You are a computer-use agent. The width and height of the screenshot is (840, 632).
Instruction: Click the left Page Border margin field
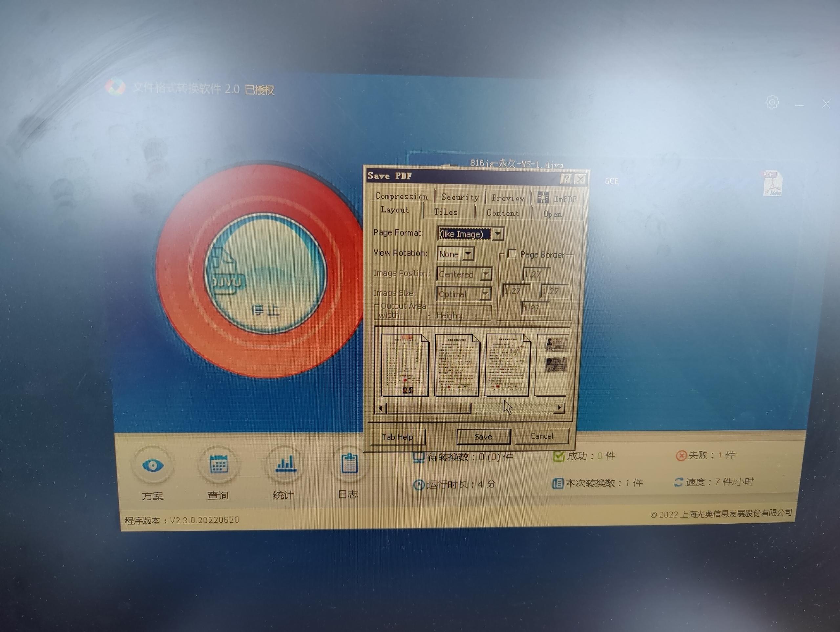tap(516, 291)
